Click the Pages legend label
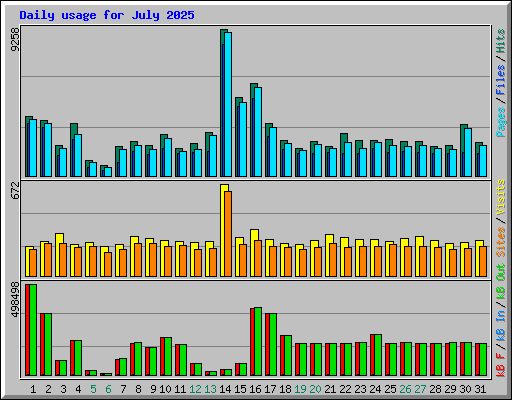Image resolution: width=512 pixels, height=400 pixels. coord(501,122)
